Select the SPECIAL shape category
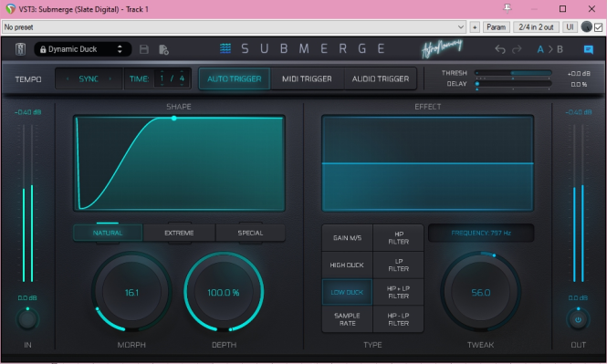607x364 pixels. pos(250,233)
